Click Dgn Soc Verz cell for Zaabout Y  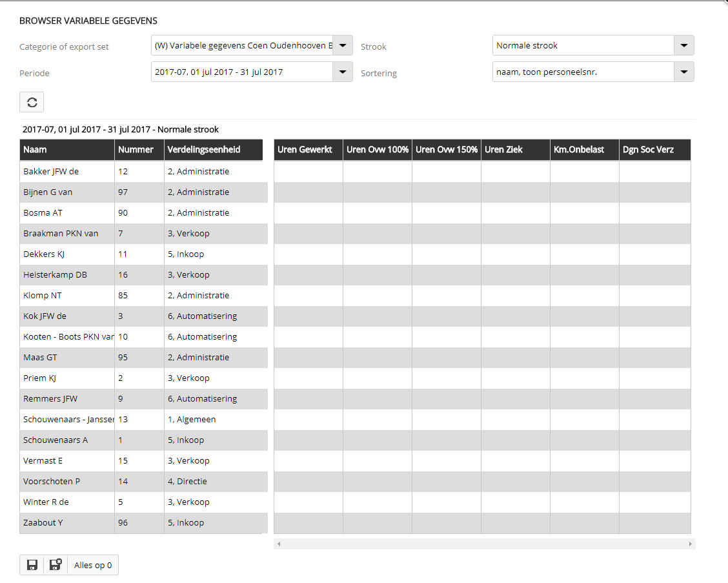654,523
